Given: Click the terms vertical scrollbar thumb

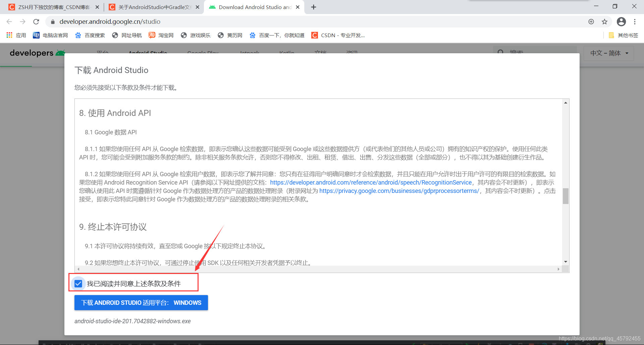Looking at the screenshot, I should (x=566, y=196).
